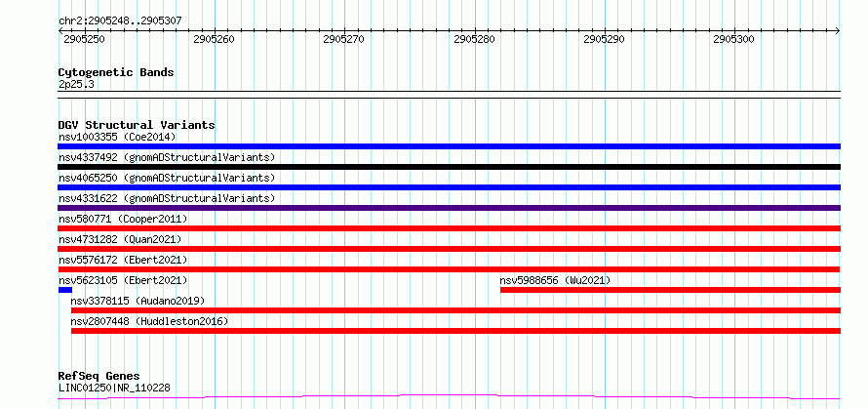Click ruler position 2905270
The image size is (868, 409).
tap(344, 39)
